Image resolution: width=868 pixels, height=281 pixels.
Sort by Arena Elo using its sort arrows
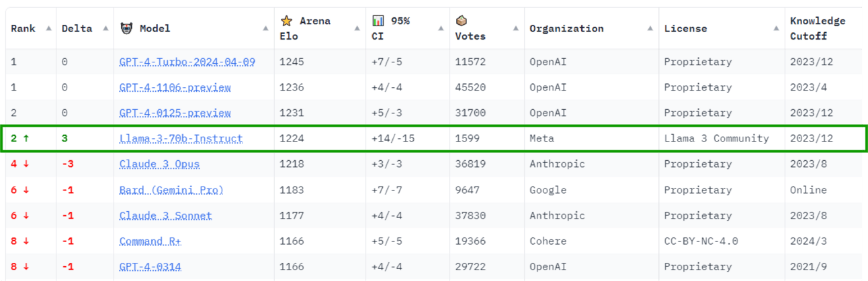coord(358,28)
